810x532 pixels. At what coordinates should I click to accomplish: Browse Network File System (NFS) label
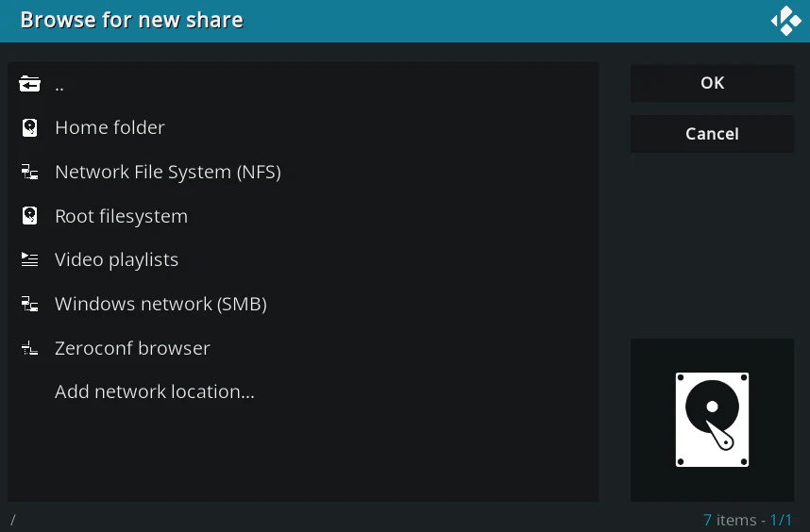tap(168, 173)
